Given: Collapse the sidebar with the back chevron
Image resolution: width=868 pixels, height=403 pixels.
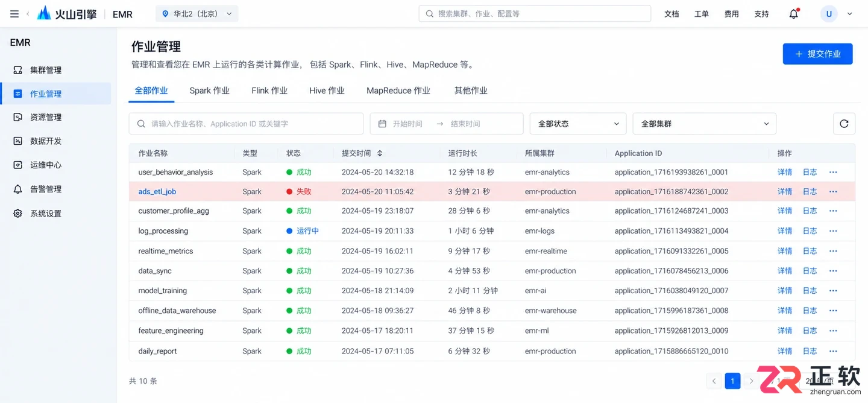Looking at the screenshot, I should pyautogui.click(x=28, y=14).
